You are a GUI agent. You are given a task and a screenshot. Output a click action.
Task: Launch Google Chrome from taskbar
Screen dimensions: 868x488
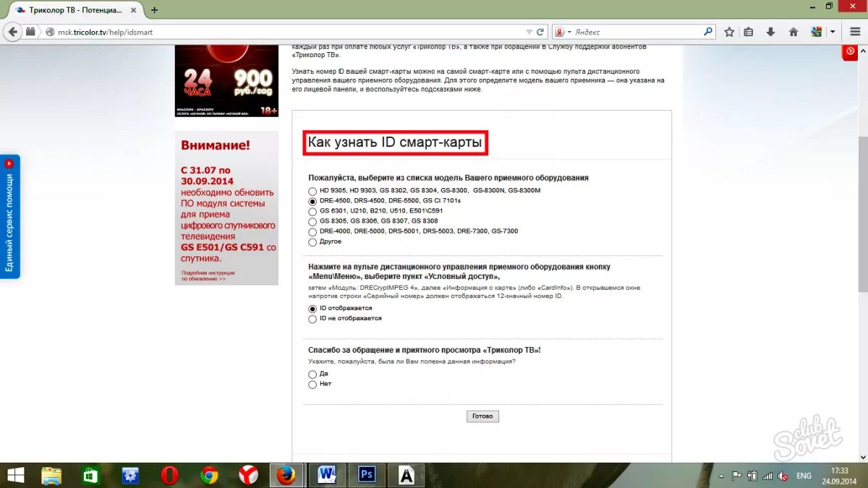point(210,476)
